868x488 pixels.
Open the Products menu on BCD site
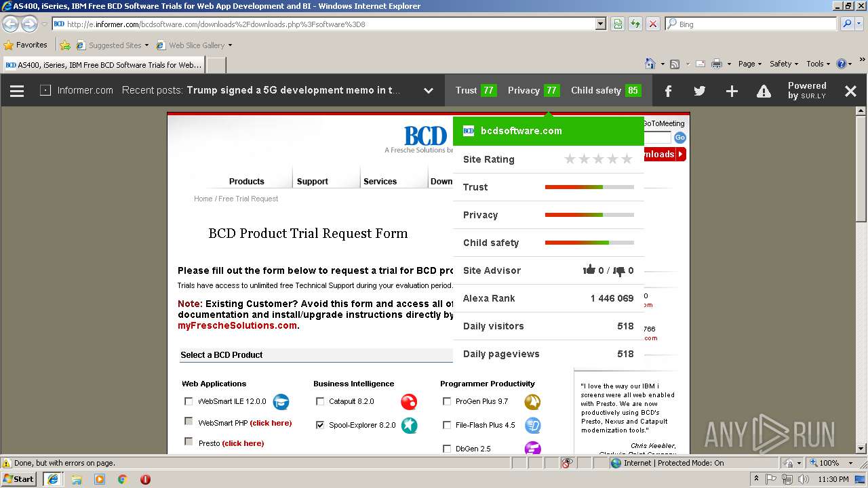[x=246, y=181]
